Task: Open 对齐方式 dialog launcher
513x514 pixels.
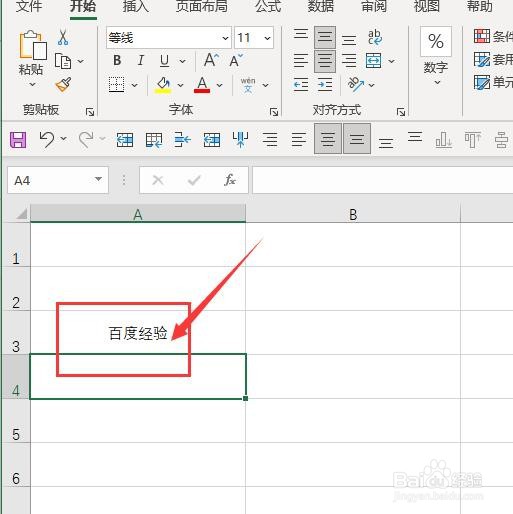Action: pyautogui.click(x=401, y=112)
